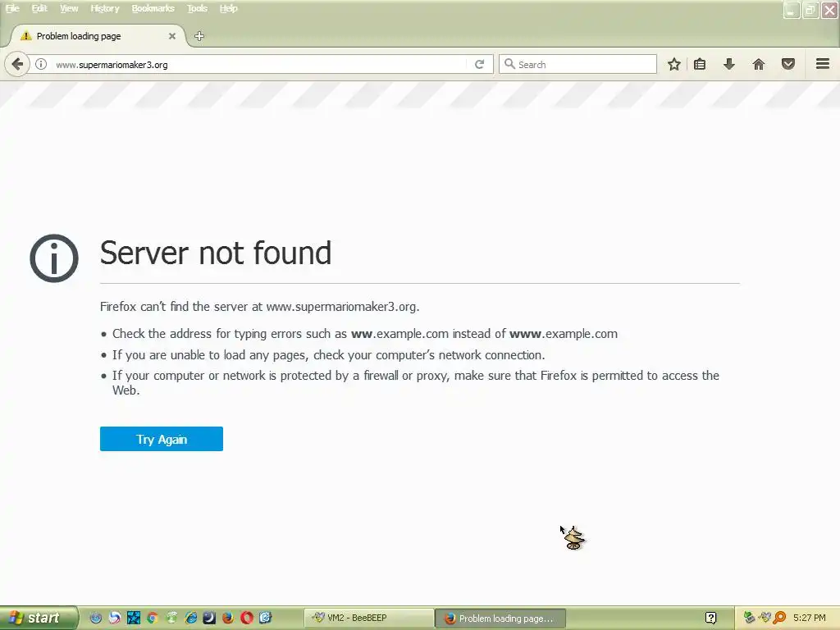Screen dimensions: 840x630
Task: Launch the red-blue swirl browser icon
Action: pos(115,618)
